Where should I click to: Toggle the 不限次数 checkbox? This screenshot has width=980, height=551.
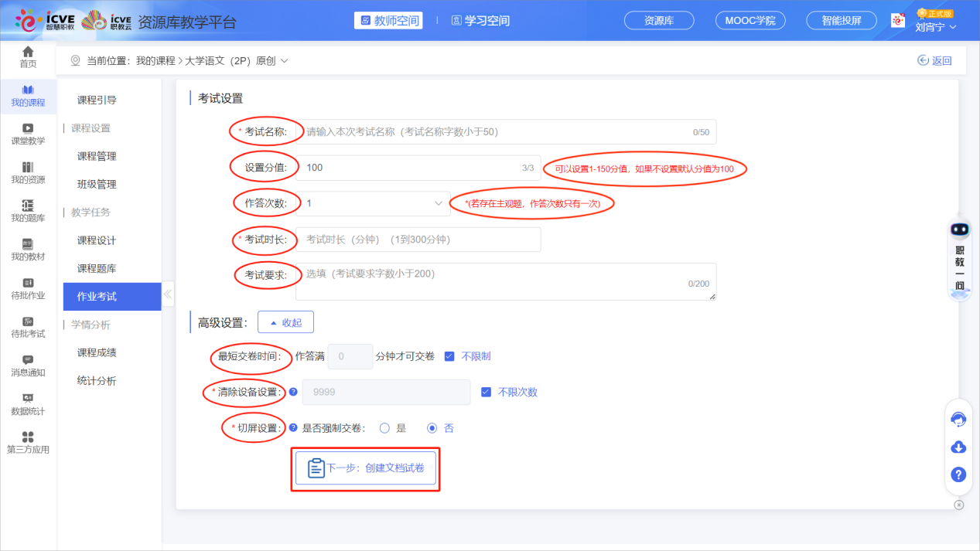[486, 392]
